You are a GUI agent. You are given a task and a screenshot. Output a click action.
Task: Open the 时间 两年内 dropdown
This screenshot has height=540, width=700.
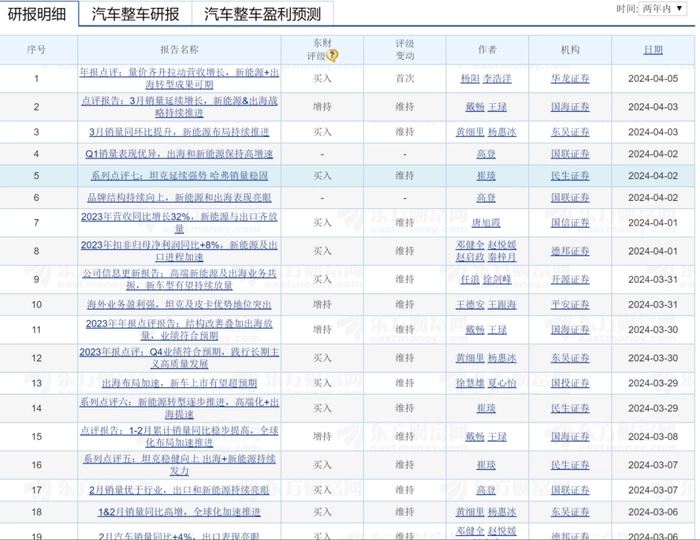pyautogui.click(x=667, y=9)
